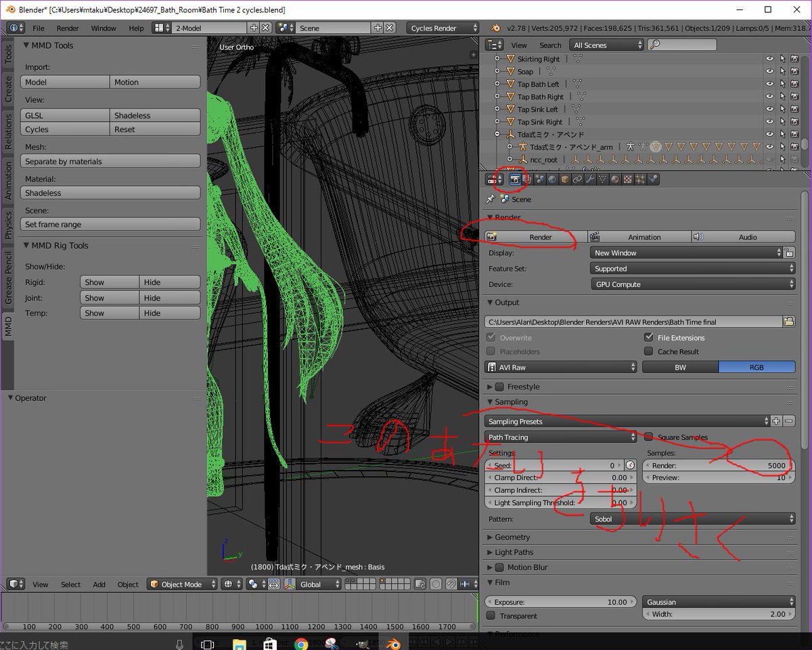Open the Path Tracing integrator dropdown
This screenshot has width=812, height=650.
[x=561, y=437]
